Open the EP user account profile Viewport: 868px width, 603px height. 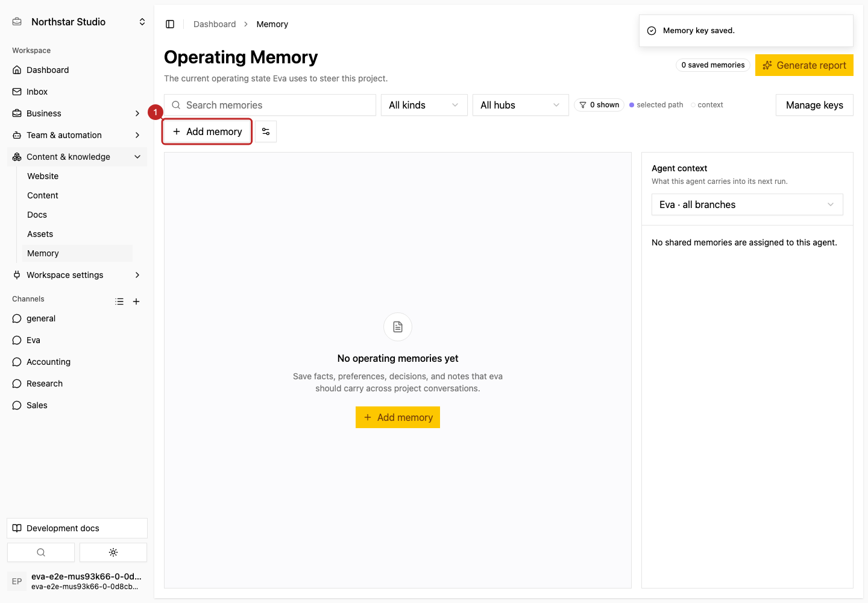77,581
